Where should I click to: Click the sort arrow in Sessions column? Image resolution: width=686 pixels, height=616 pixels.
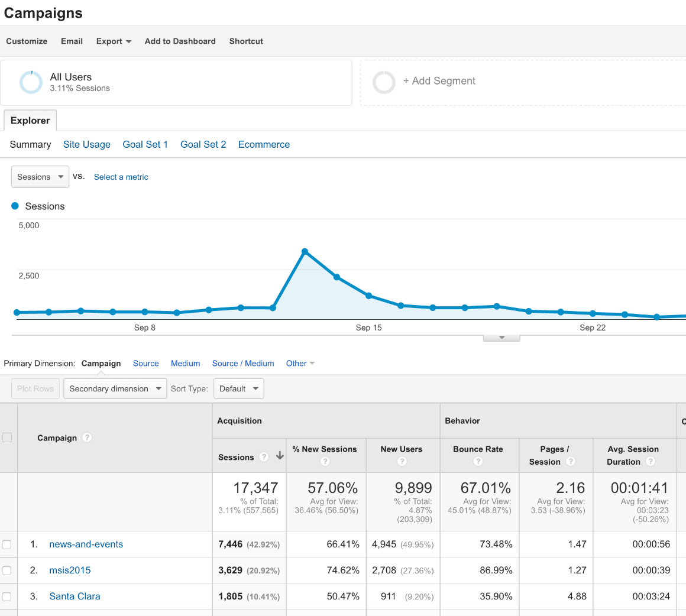click(280, 456)
